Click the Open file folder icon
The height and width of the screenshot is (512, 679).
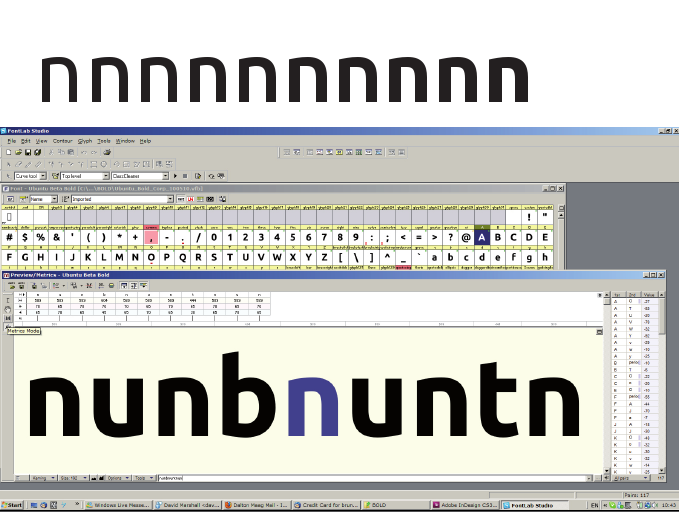[18, 152]
